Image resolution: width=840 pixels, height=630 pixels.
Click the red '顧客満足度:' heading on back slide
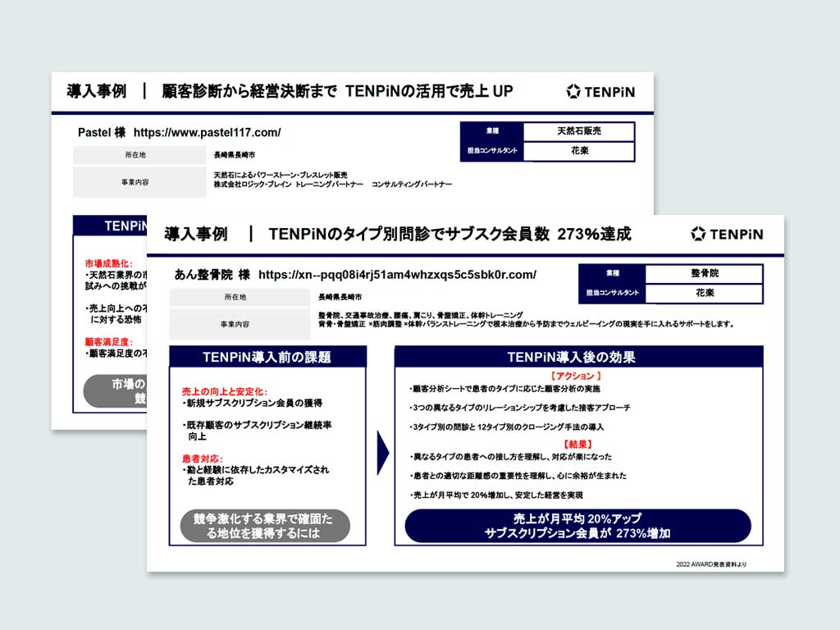click(109, 342)
